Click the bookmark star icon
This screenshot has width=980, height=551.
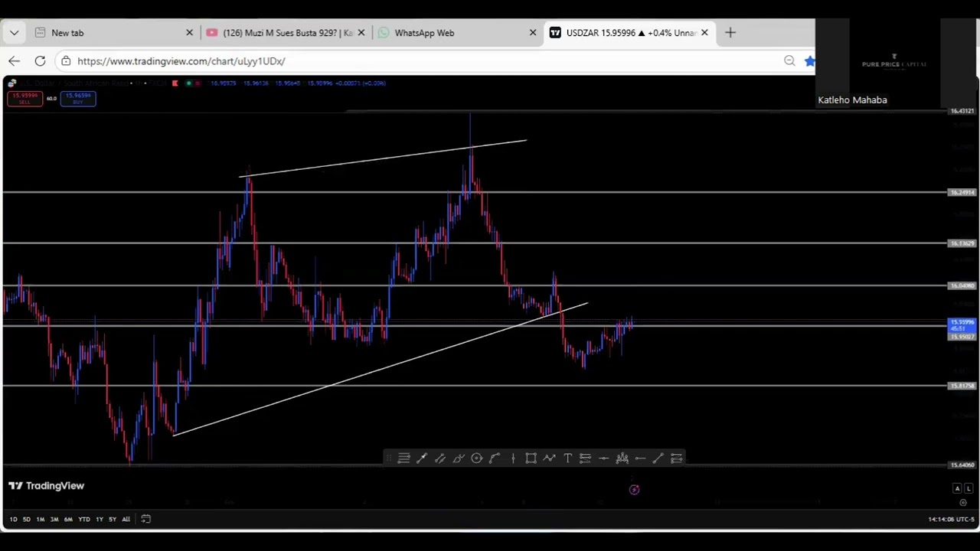tap(809, 61)
